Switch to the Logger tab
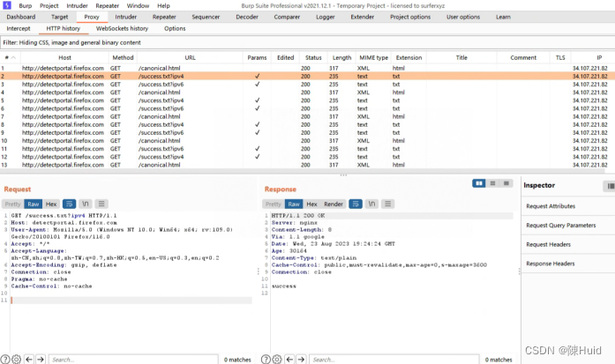The width and height of the screenshot is (615, 364). pyautogui.click(x=326, y=17)
